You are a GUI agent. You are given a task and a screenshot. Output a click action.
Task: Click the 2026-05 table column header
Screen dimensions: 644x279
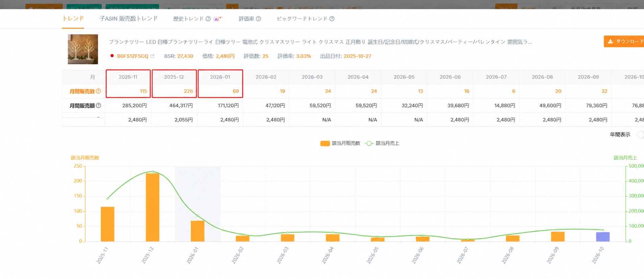pos(404,77)
